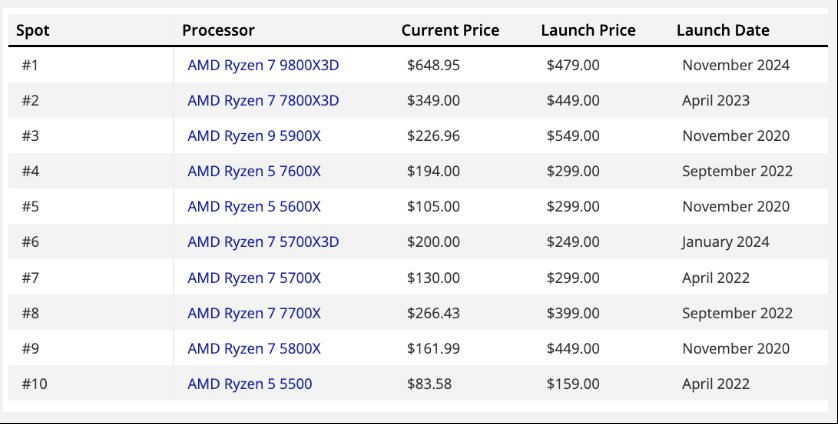
Task: Open the AMD Ryzen 5 5500 link
Action: pos(249,384)
